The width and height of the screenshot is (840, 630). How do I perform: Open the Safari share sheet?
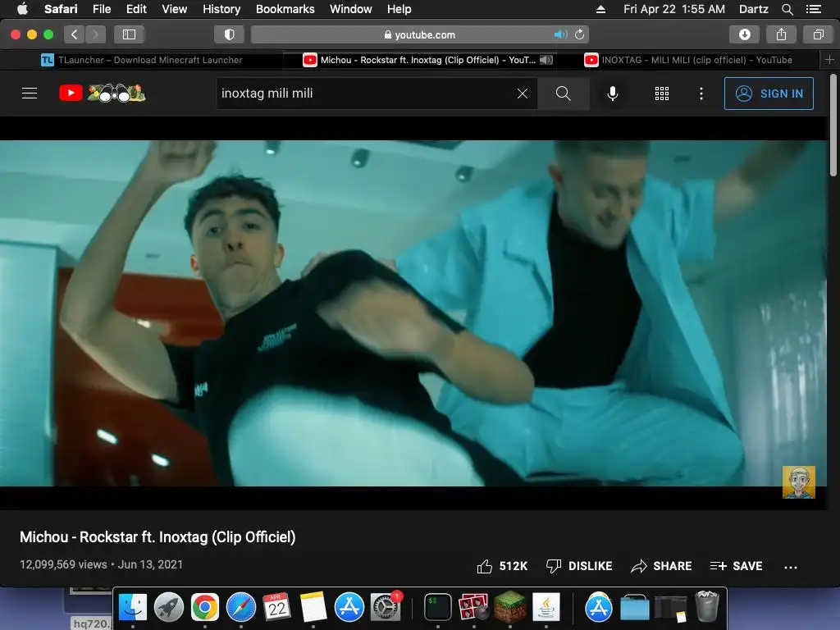781,34
